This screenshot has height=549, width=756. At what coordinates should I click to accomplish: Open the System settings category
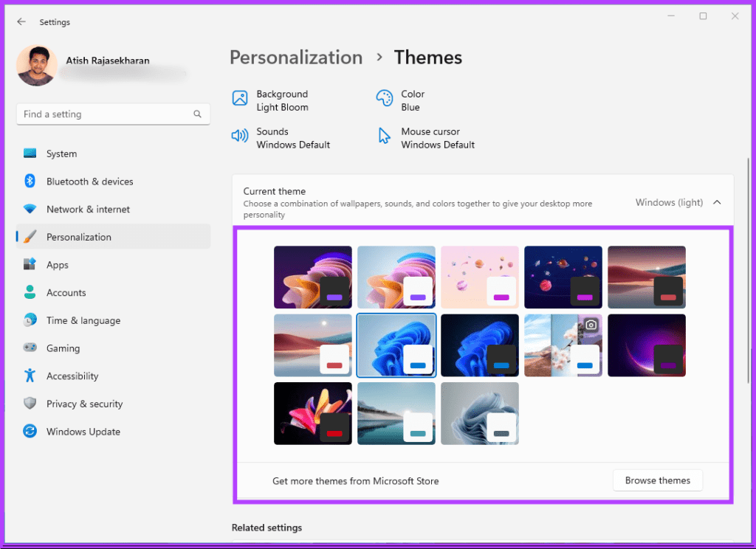[113, 153]
